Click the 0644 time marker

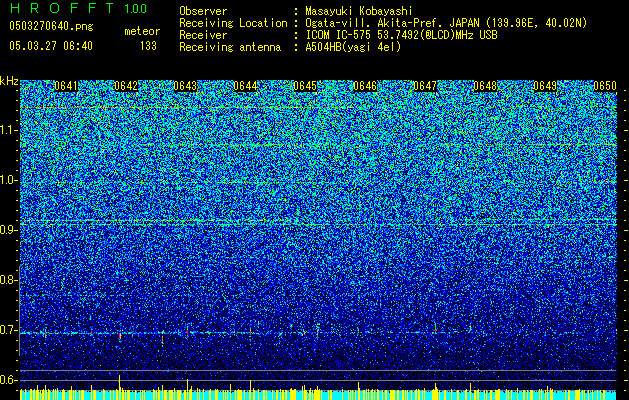245,86
